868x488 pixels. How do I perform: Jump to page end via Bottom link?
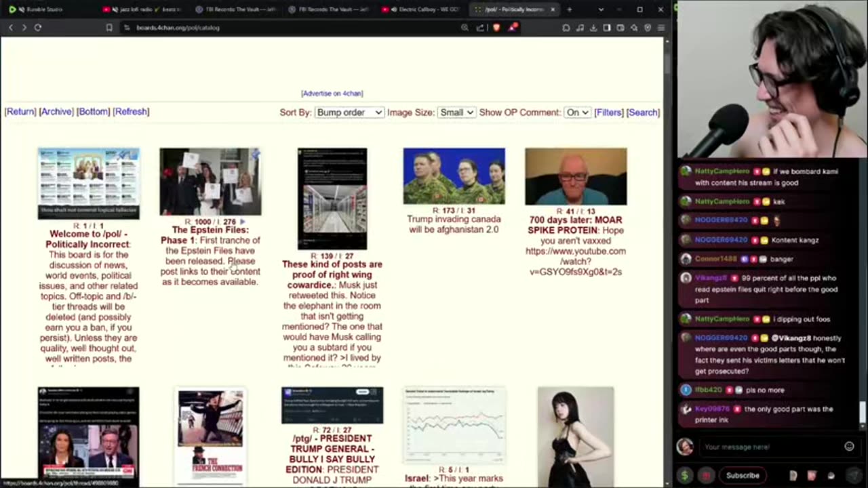pos(93,112)
